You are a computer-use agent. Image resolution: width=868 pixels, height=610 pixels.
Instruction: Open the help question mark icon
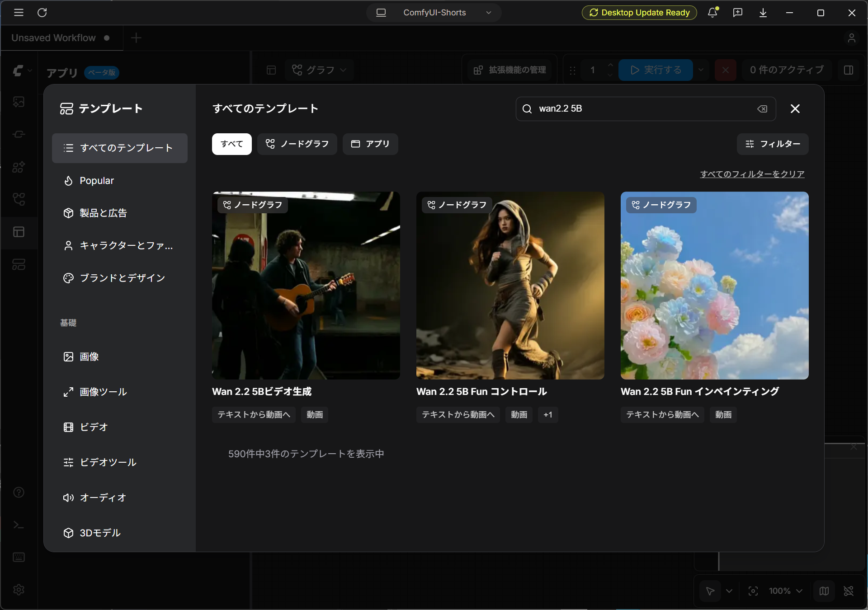point(19,492)
